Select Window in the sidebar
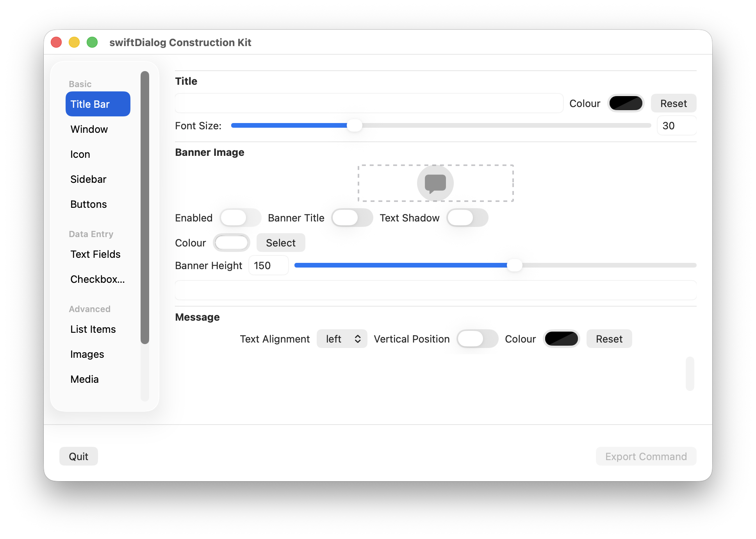756x539 pixels. pos(89,129)
